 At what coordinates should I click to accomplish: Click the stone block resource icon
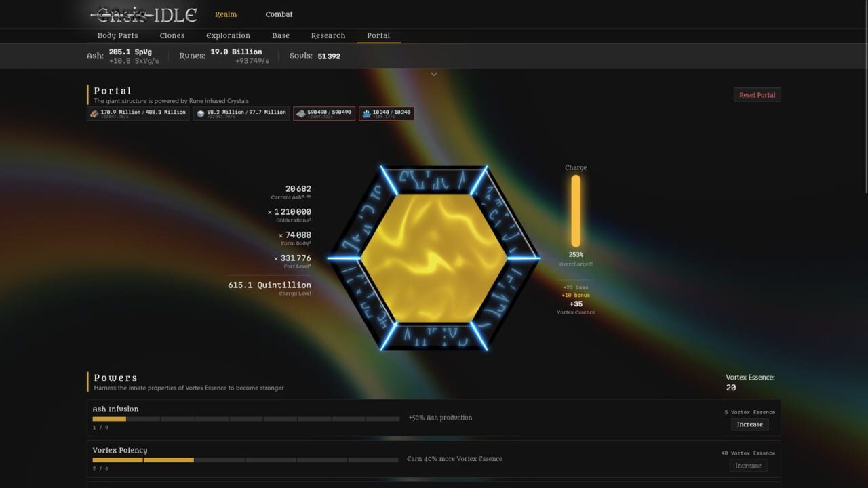tap(200, 113)
